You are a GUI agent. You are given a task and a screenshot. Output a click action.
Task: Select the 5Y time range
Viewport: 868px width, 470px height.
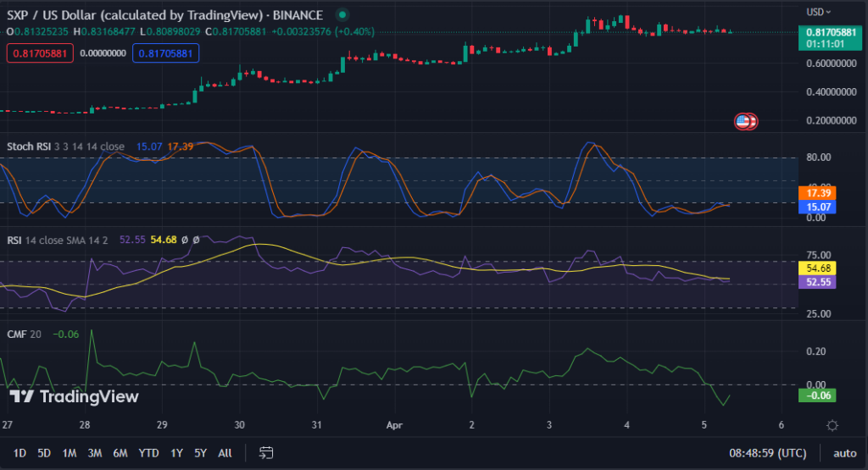click(200, 453)
